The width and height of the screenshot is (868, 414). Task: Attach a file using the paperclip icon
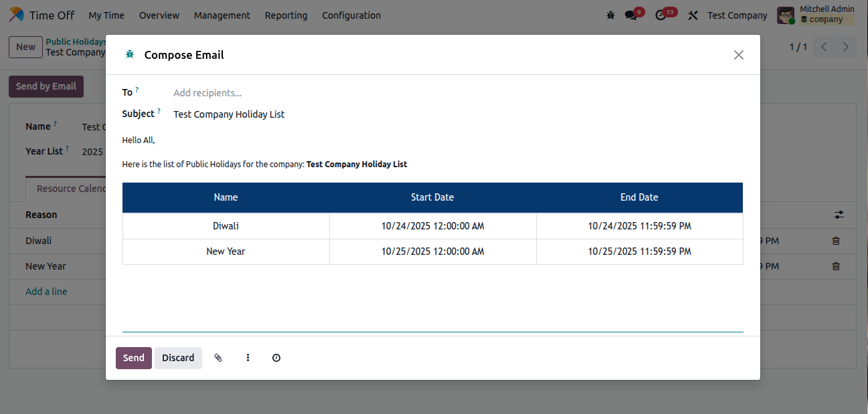coord(218,358)
